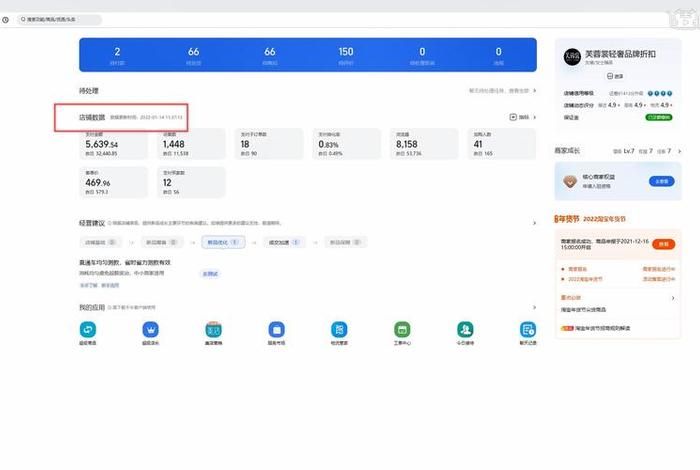Click the 店铺数据 section title
Image resolution: width=700 pixels, height=470 pixels.
[x=92, y=117]
